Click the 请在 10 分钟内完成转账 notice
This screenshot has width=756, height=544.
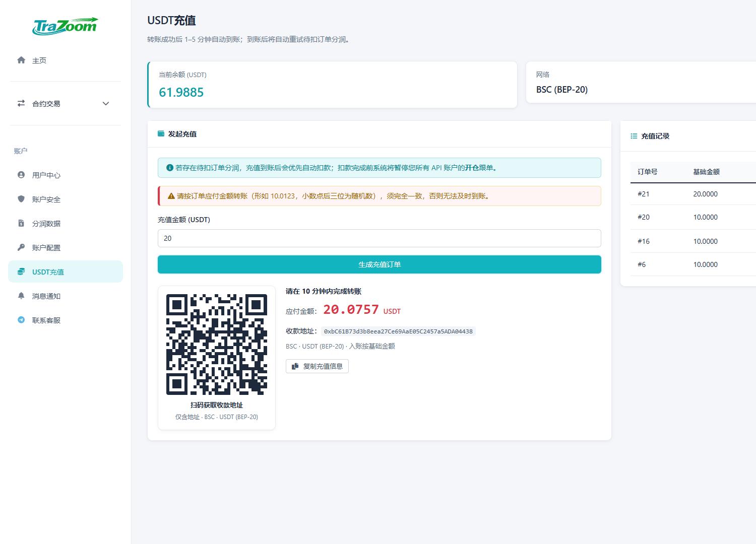pyautogui.click(x=324, y=291)
